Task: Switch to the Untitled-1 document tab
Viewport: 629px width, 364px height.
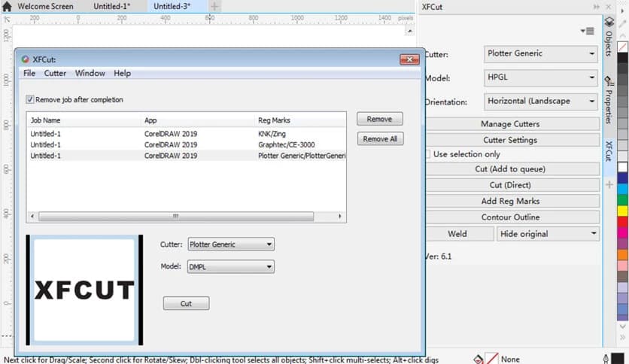Action: point(113,6)
